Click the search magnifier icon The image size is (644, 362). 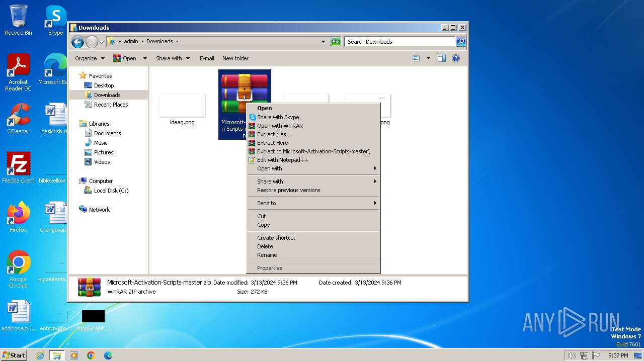pos(460,42)
